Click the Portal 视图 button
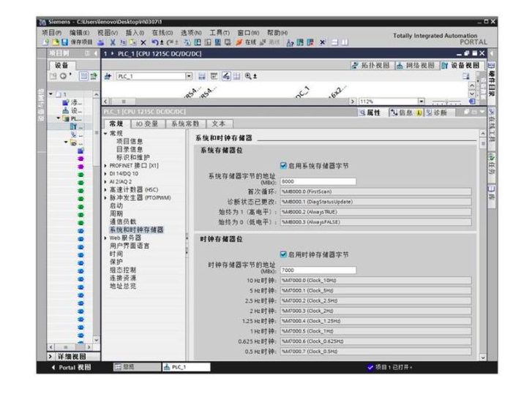This screenshot has width=532, height=394. (71, 367)
